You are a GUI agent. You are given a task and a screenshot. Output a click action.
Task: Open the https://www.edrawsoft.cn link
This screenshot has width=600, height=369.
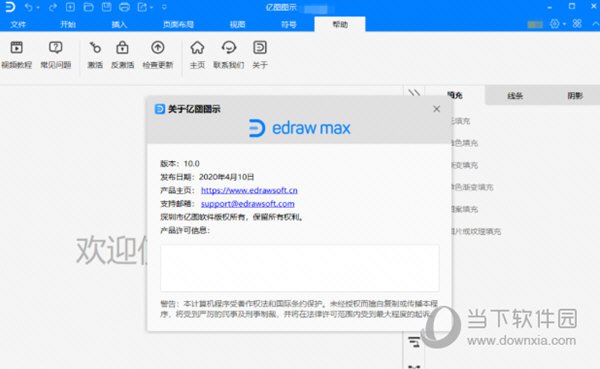click(249, 190)
